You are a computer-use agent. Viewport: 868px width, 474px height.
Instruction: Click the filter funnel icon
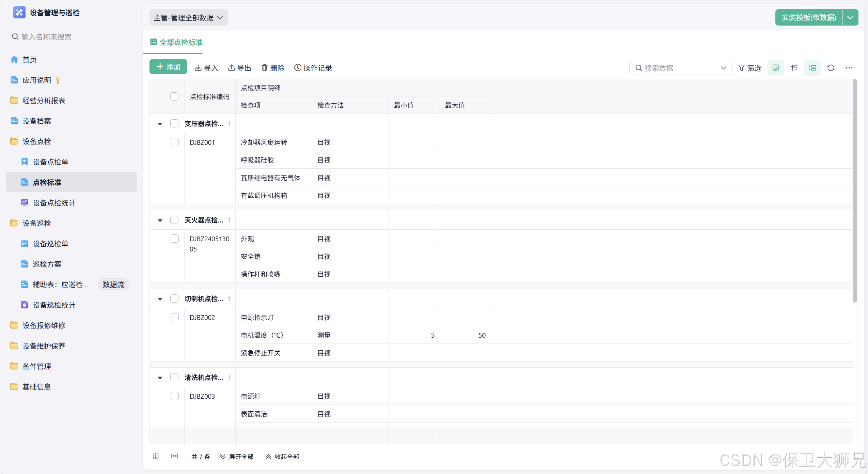click(741, 68)
